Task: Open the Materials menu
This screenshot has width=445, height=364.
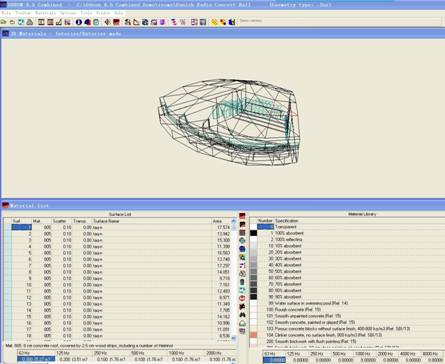Action: click(x=46, y=13)
